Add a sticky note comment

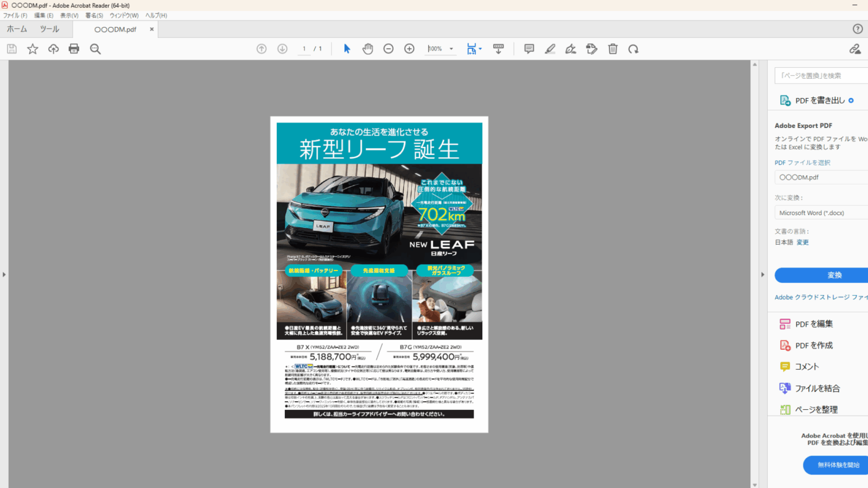[529, 49]
